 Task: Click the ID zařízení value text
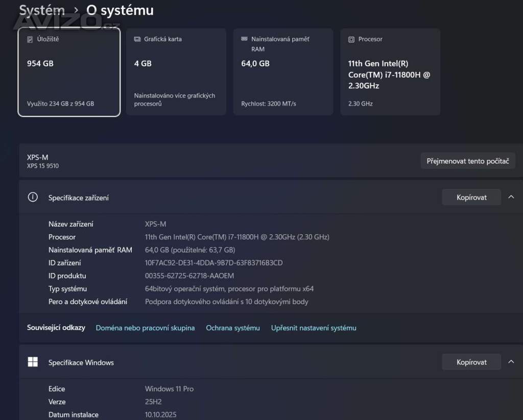pos(213,263)
